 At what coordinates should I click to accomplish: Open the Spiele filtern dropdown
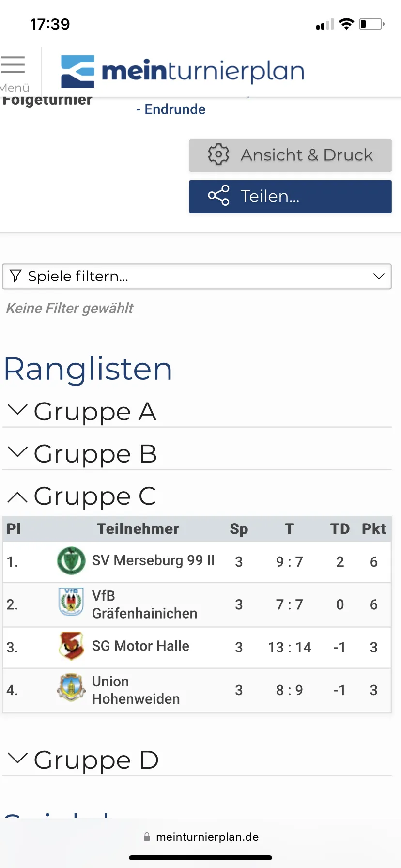[197, 277]
